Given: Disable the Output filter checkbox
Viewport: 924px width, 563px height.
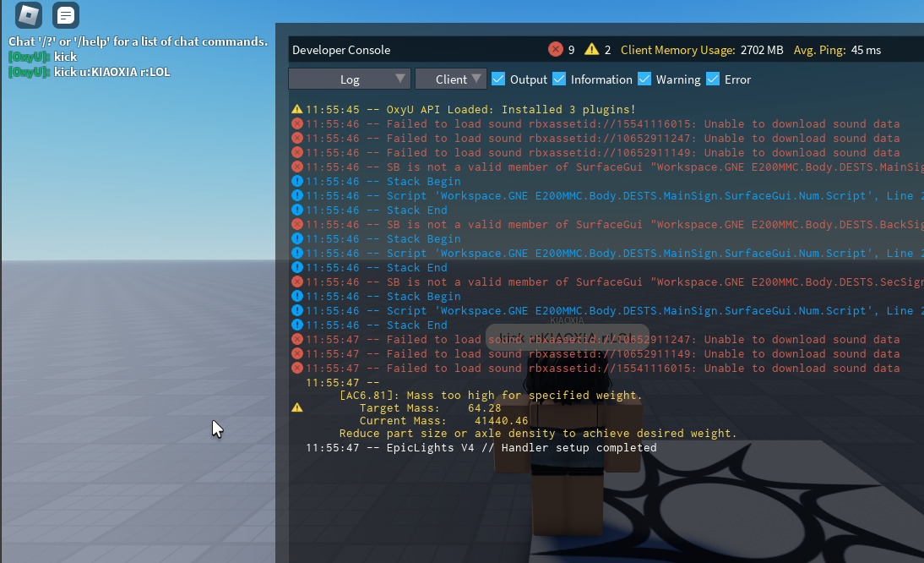Looking at the screenshot, I should [x=500, y=79].
